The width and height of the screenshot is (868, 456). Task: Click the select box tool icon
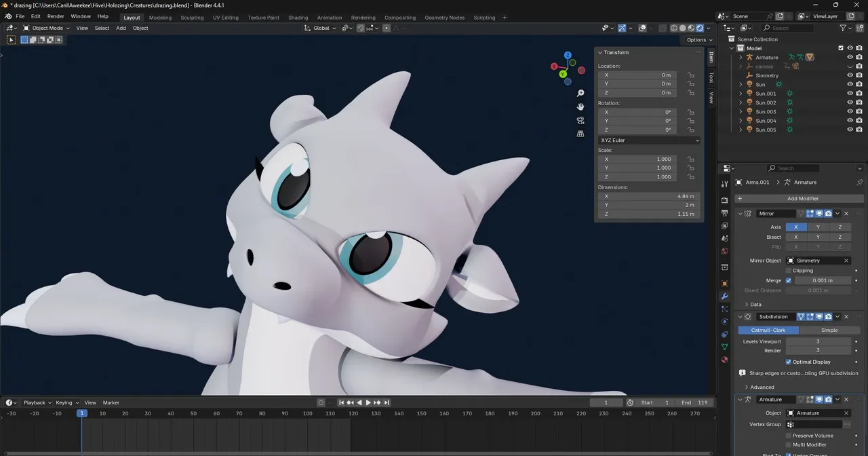[12, 40]
